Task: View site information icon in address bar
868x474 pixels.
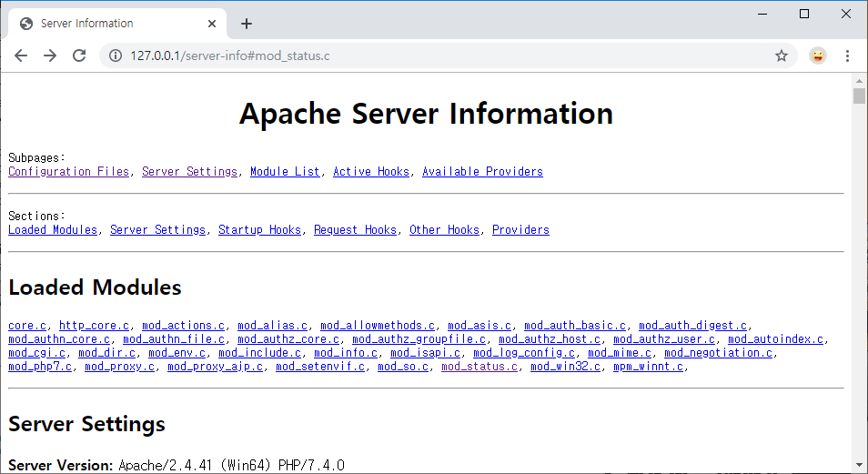Action: pos(116,55)
